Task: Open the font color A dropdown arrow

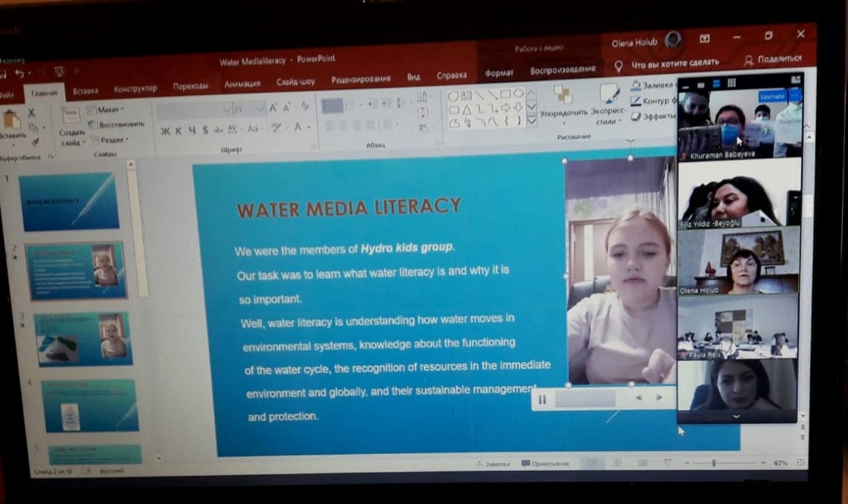Action: click(x=309, y=128)
